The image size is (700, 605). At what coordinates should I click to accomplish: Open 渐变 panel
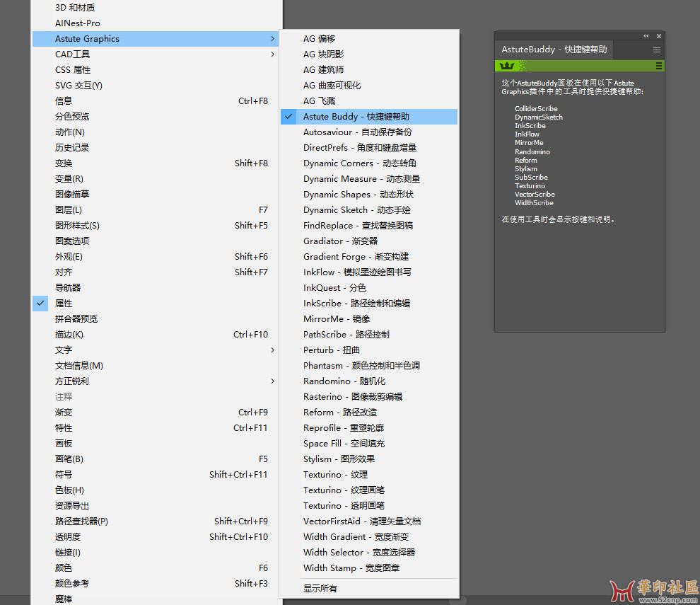pyautogui.click(x=156, y=413)
